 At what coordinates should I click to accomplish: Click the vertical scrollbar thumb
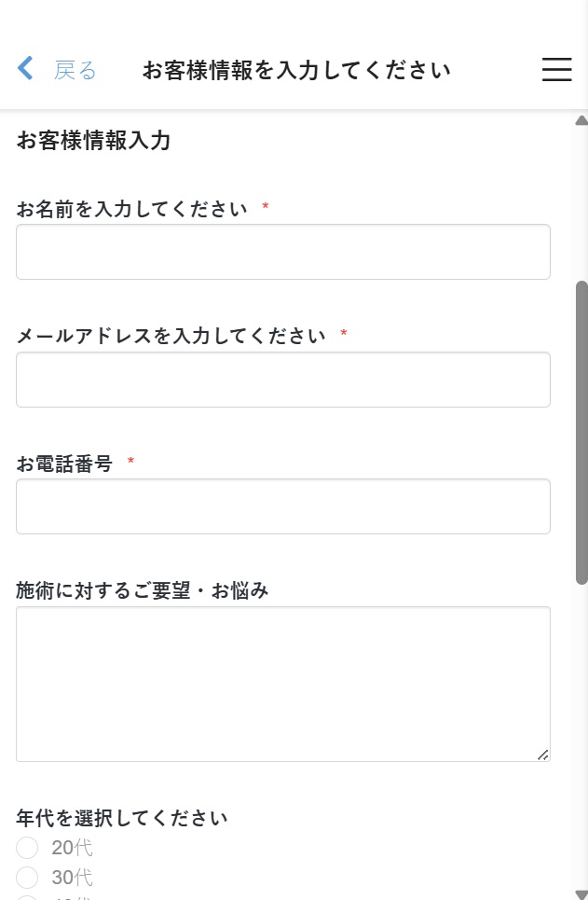click(x=581, y=433)
